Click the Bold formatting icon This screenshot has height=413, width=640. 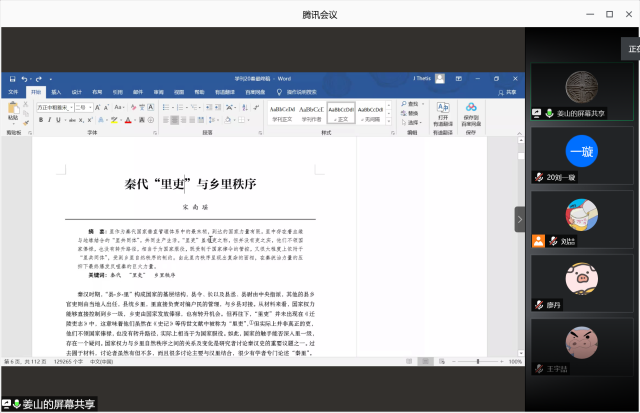[40, 119]
